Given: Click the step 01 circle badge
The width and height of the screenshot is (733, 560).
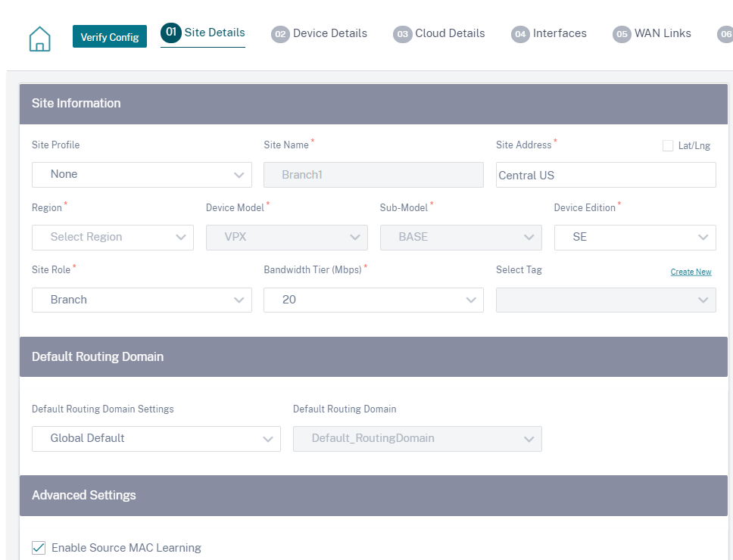Looking at the screenshot, I should click(170, 33).
